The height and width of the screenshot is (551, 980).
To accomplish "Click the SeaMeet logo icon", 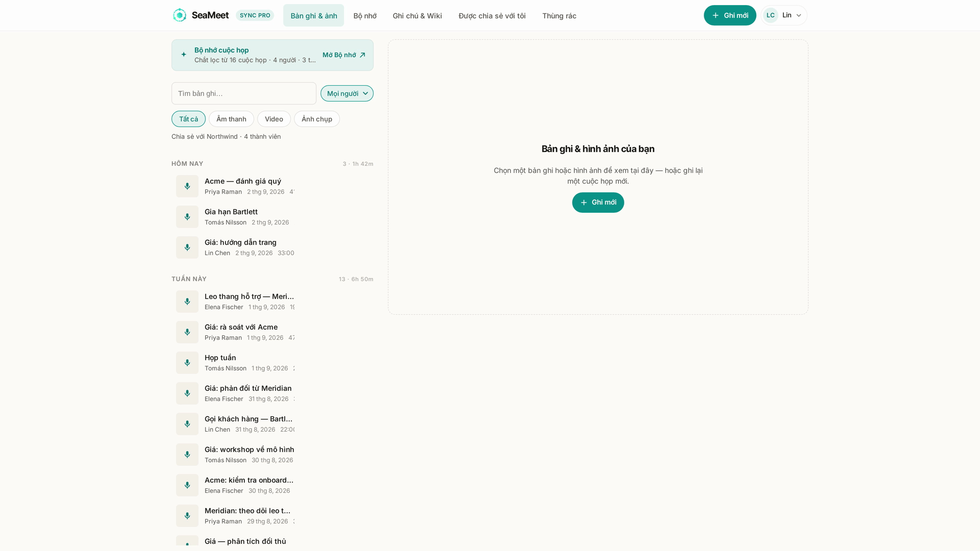I will click(180, 15).
